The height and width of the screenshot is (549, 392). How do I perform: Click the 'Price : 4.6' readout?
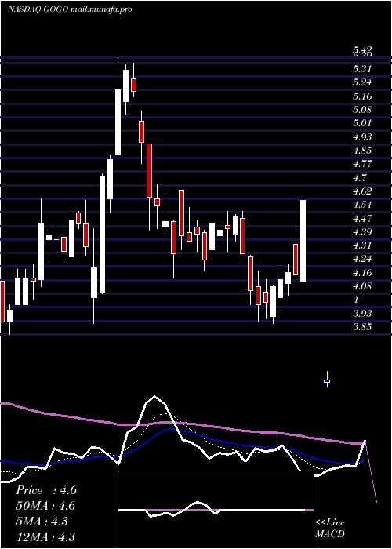[45, 490]
